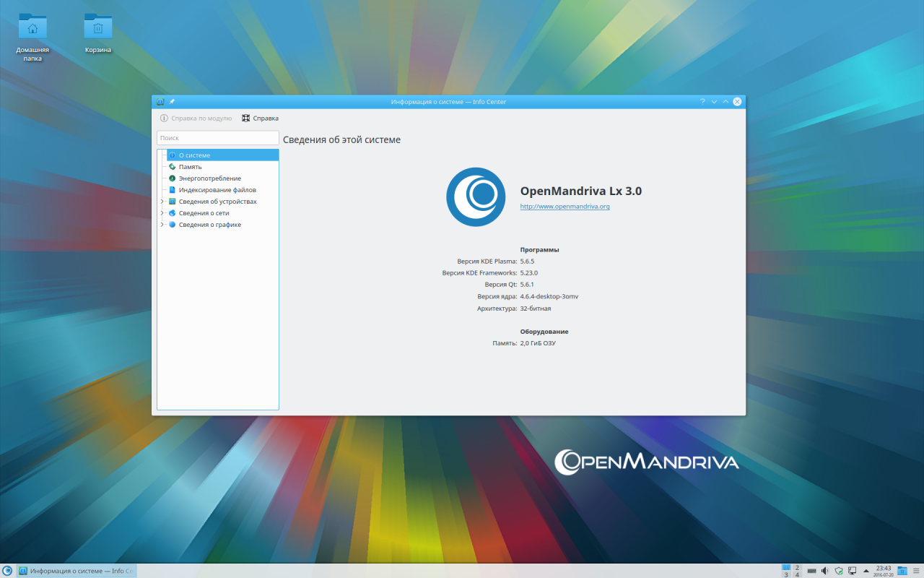The width and height of the screenshot is (924, 578).
Task: Click the keyboard layout tray icon
Action: point(812,571)
